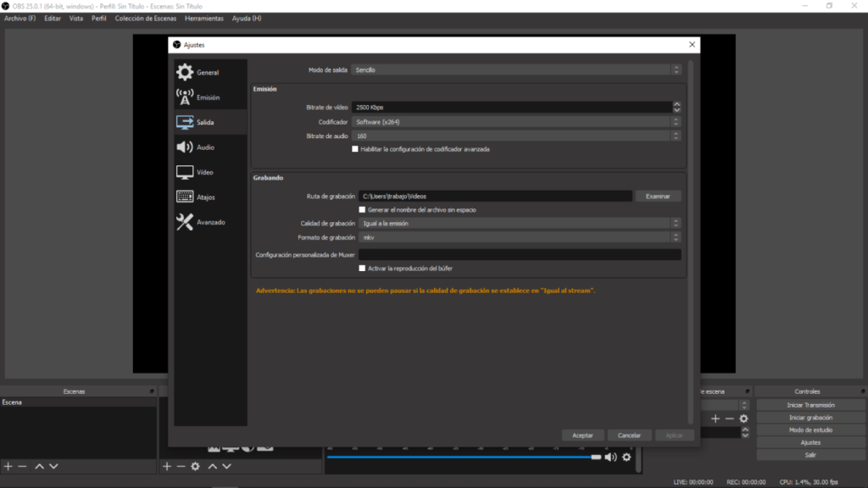
Task: Select the Emisión antenna icon
Action: pos(185,97)
